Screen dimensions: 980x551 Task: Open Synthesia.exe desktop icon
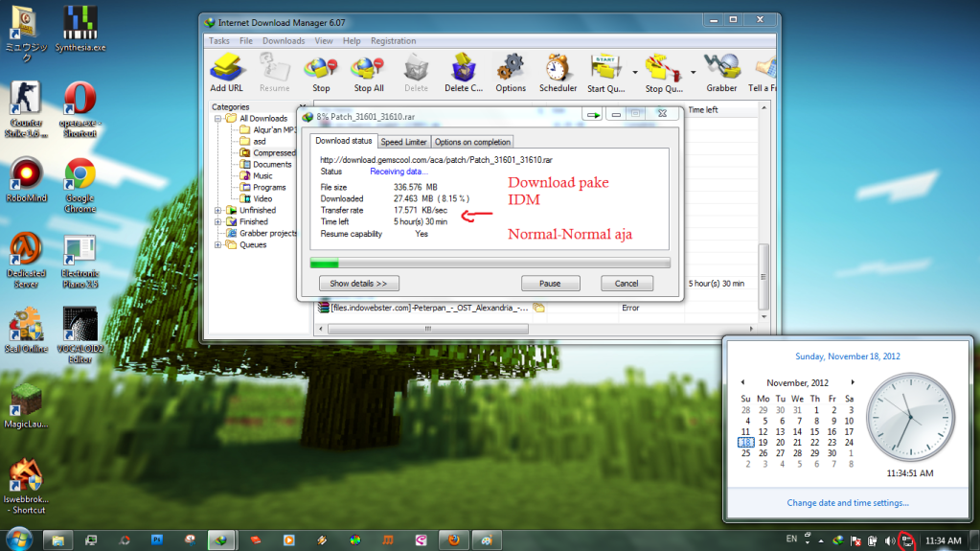80,29
